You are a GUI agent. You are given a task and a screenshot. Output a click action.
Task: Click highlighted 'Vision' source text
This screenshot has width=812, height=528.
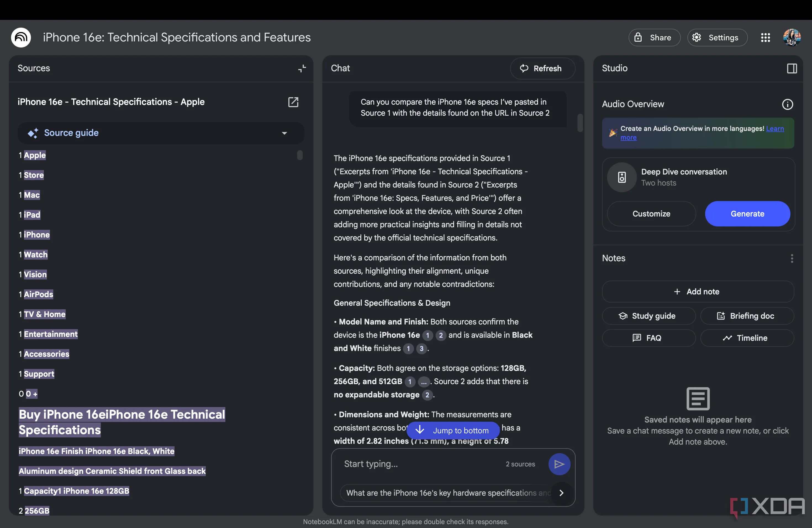coord(35,274)
